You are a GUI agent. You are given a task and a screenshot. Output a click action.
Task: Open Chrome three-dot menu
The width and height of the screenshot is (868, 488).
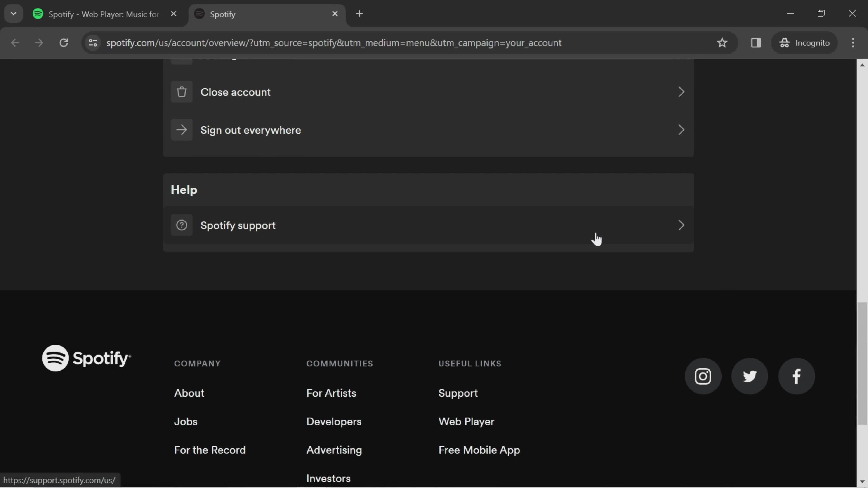pyautogui.click(x=853, y=43)
